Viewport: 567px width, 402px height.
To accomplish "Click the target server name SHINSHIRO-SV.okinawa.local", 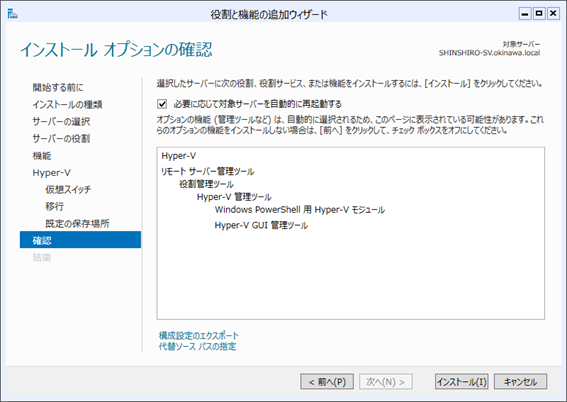I will pyautogui.click(x=489, y=53).
